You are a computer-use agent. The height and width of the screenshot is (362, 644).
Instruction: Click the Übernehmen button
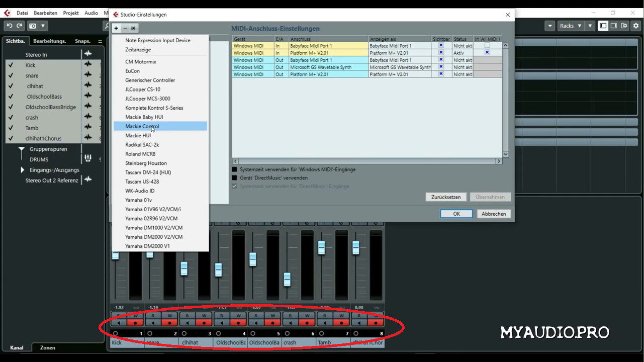pos(490,197)
